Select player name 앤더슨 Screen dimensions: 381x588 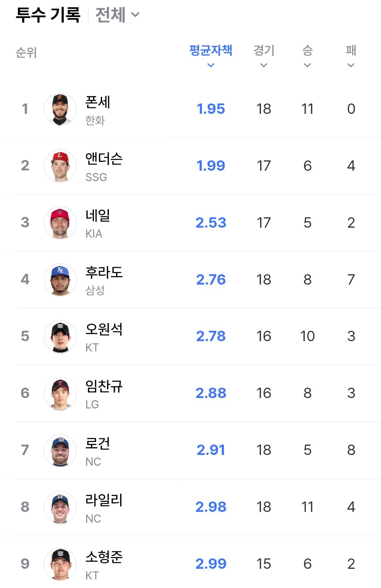tap(104, 159)
